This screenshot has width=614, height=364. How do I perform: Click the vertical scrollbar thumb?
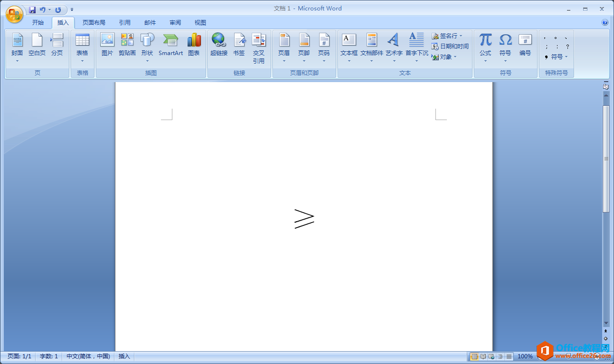[x=606, y=159]
